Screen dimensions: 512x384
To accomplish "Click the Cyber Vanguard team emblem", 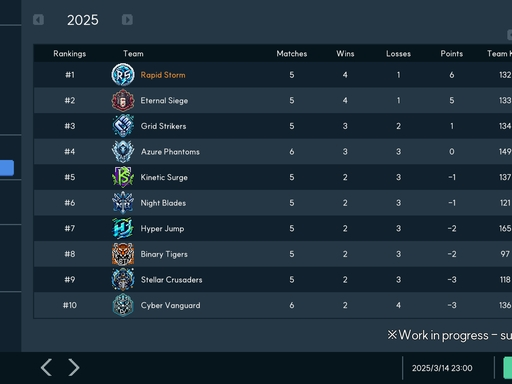I will pos(123,305).
